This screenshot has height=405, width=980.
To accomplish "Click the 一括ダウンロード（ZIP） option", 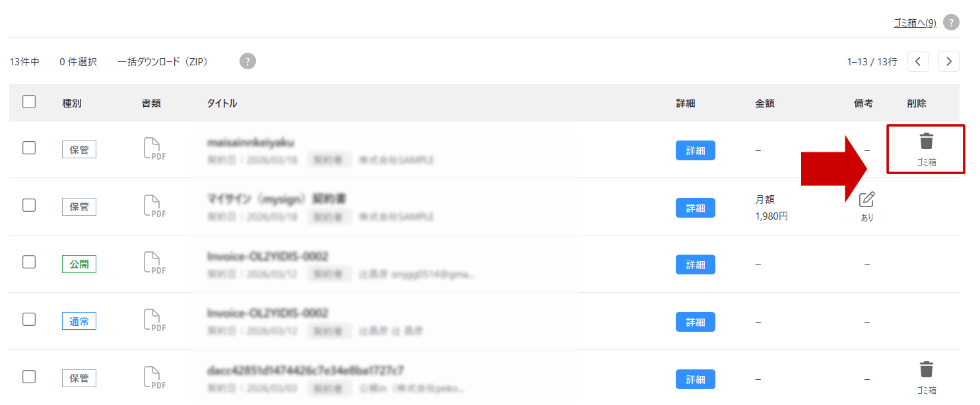I will (x=162, y=61).
